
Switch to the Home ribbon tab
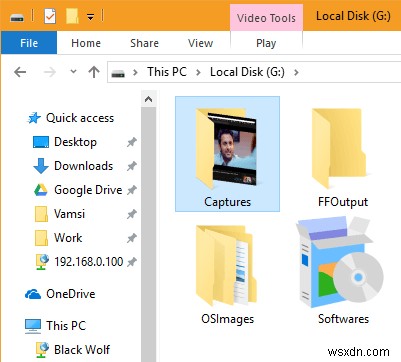click(86, 43)
